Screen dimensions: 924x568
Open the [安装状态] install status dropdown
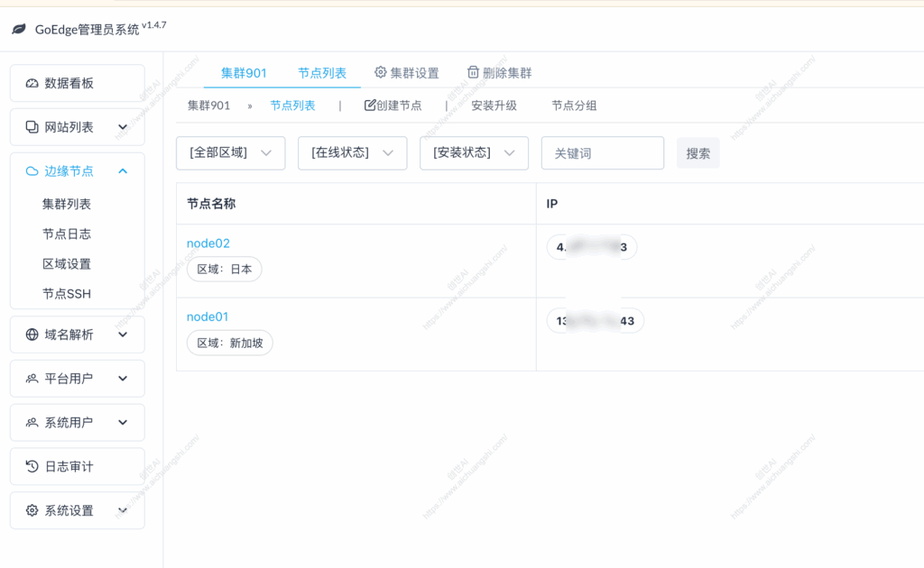click(474, 153)
